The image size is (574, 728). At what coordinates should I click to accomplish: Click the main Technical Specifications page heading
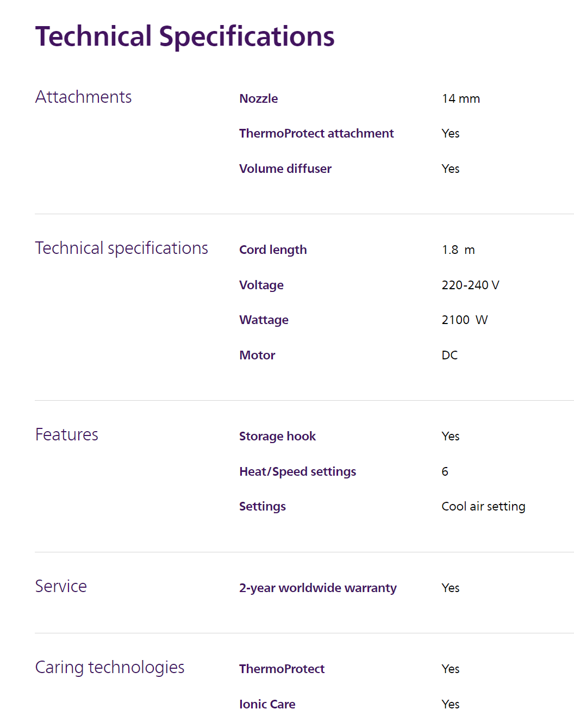point(185,37)
